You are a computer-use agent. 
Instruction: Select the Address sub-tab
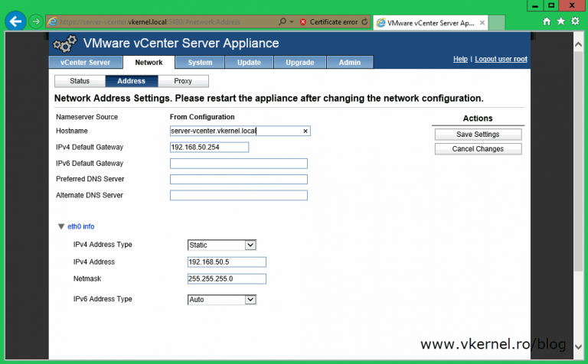[131, 81]
